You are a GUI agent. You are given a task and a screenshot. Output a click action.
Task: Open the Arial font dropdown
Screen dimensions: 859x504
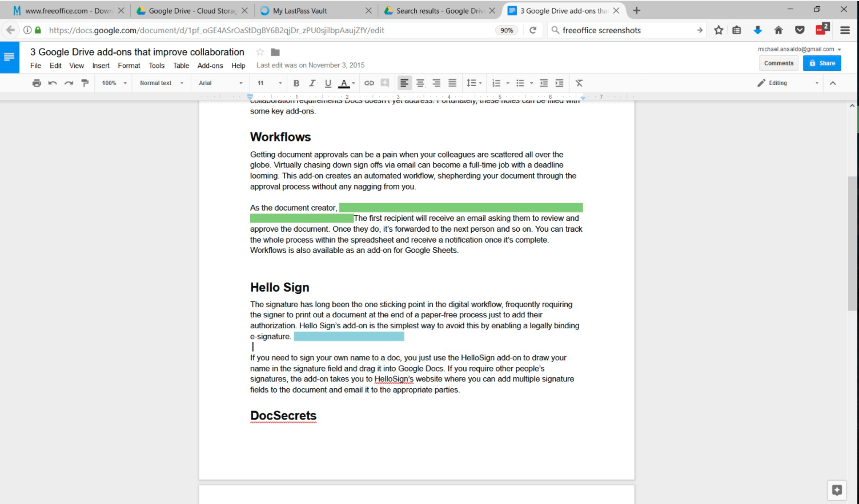click(220, 83)
